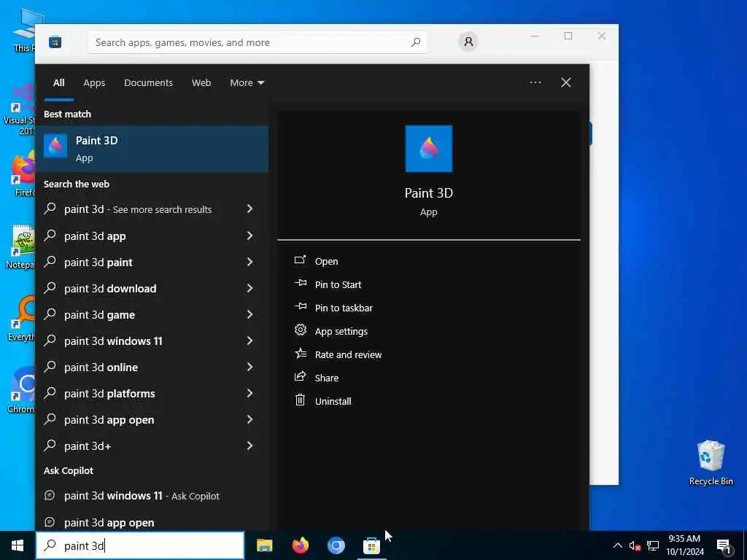The height and width of the screenshot is (560, 747).
Task: Click the Microsoft Store search field
Action: click(258, 42)
